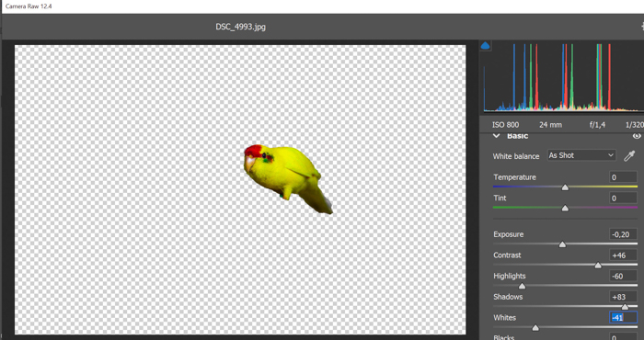
Task: Select the Highlights value field showing -60
Action: point(623,276)
